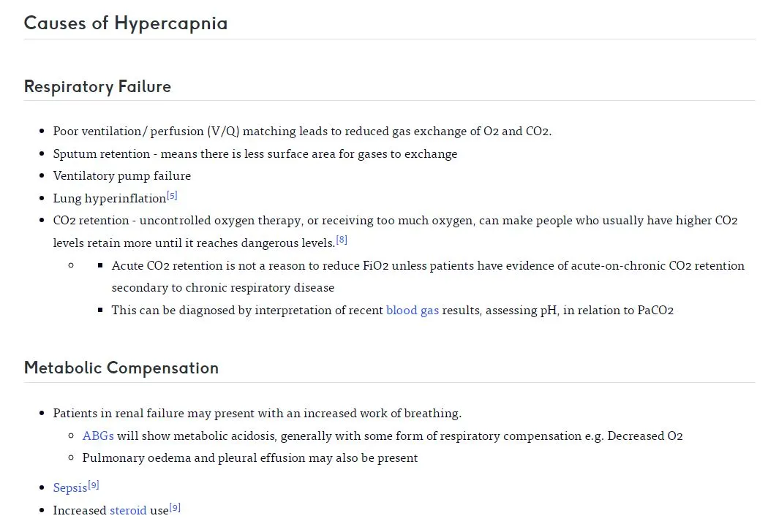Visit the Sepsis link
768x532 pixels.
pos(70,488)
